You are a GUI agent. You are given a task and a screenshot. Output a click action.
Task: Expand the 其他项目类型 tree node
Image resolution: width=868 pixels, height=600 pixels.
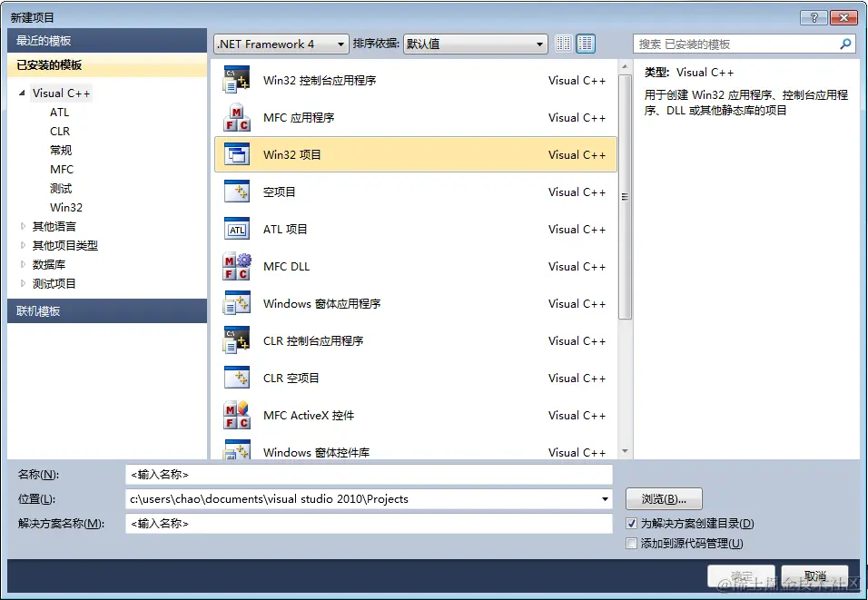click(x=23, y=245)
